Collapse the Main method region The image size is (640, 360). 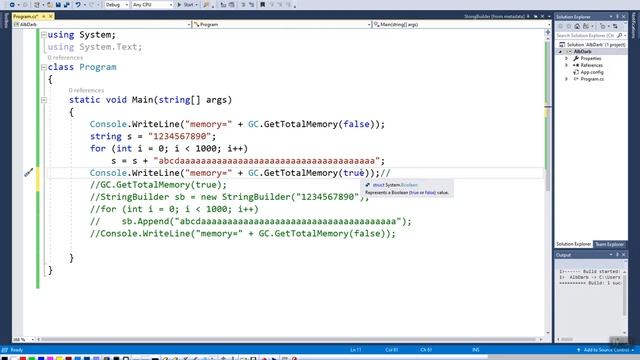44,100
